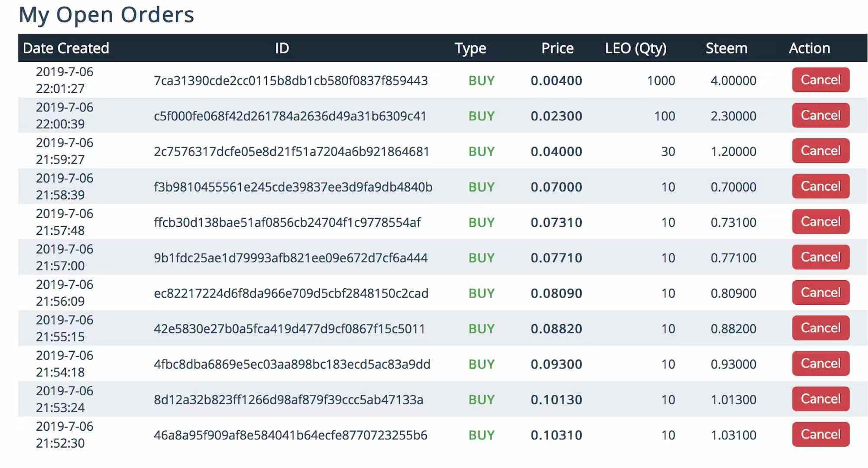
Task: Cancel the 0.00400 price buy order
Action: [820, 80]
